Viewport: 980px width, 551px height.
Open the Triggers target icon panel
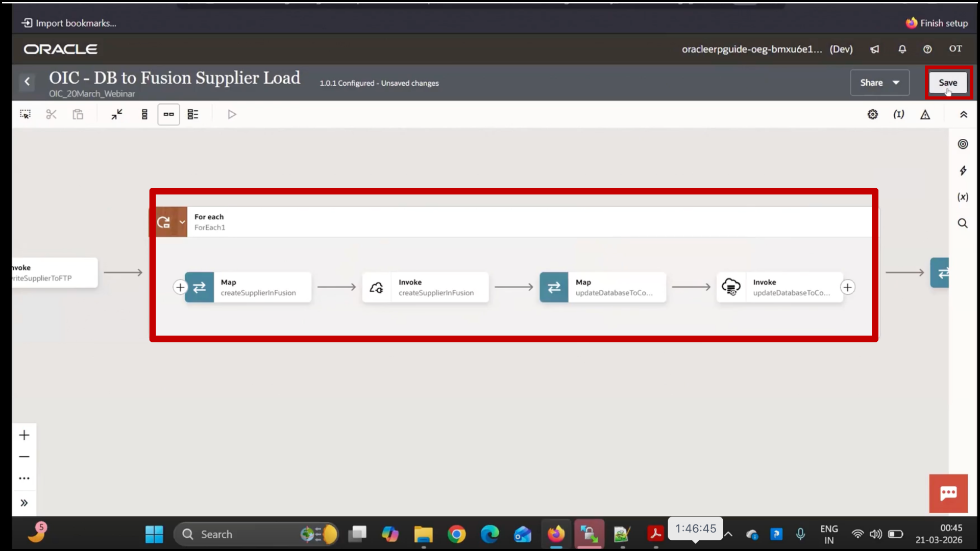[x=963, y=144]
